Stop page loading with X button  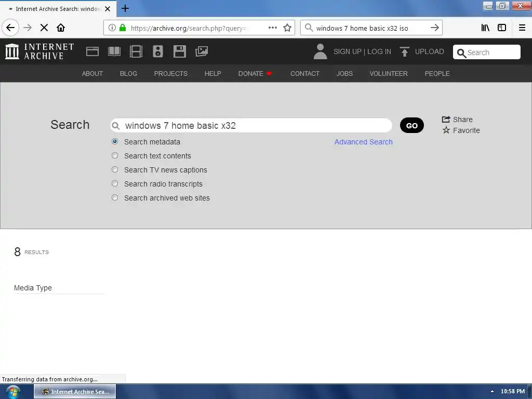click(44, 28)
